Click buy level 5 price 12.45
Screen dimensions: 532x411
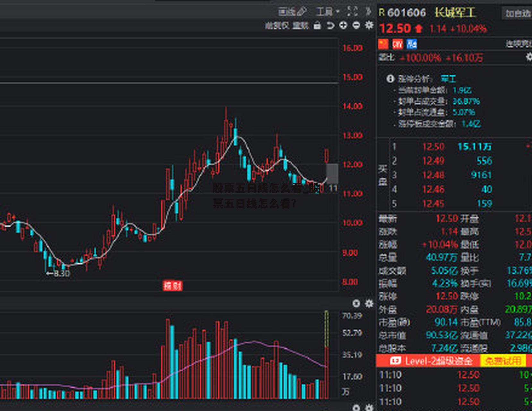433,204
